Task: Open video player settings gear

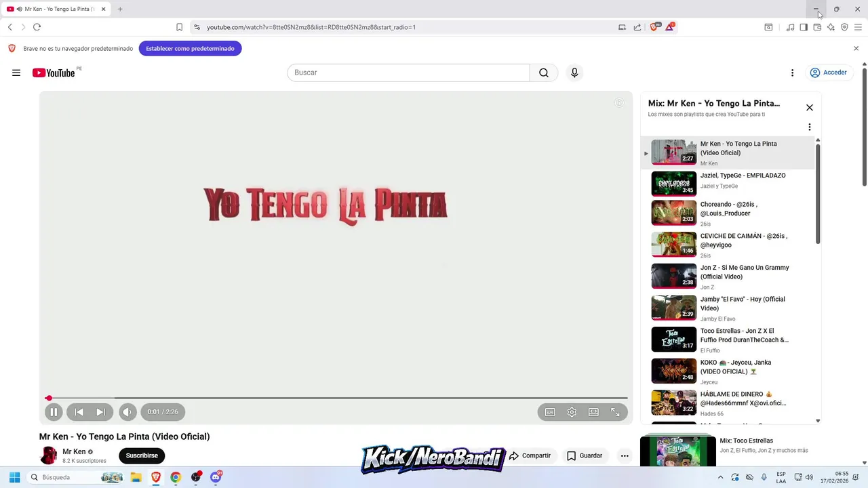Action: (572, 412)
